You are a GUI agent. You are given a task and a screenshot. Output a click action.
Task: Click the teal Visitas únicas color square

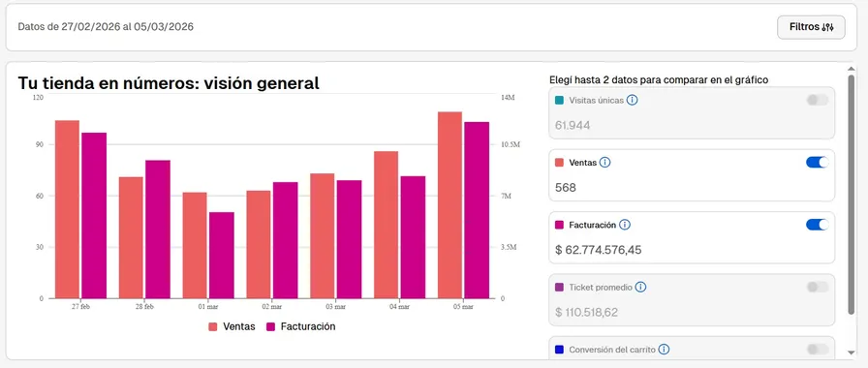coord(559,101)
